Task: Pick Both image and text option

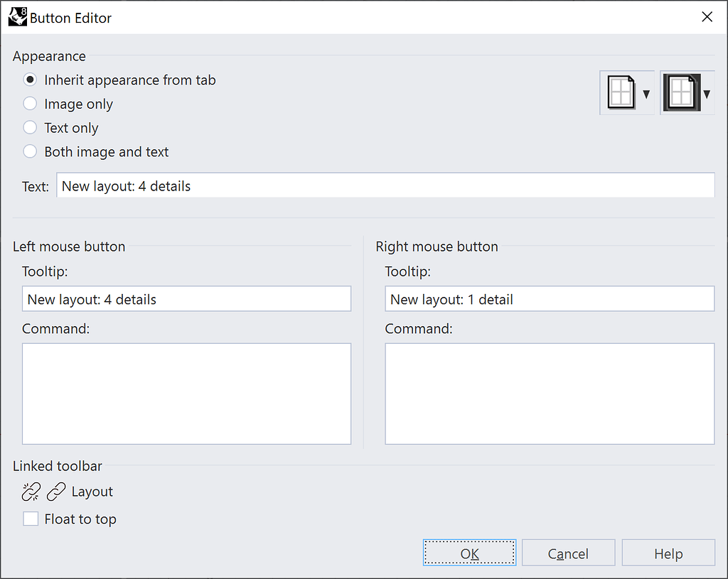Action: (30, 151)
